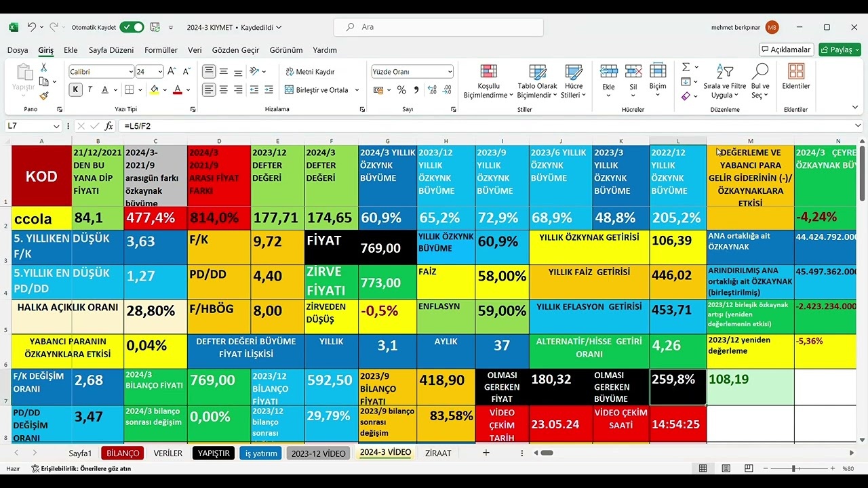
Task: Click the insert function fx icon
Action: [108, 126]
